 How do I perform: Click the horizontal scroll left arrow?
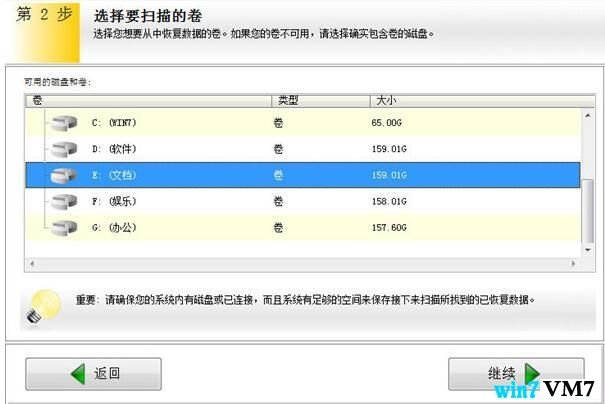click(x=32, y=264)
